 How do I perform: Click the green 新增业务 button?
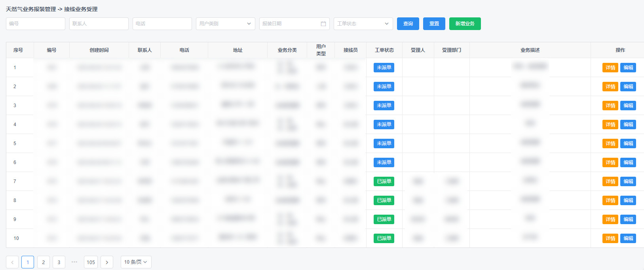click(x=465, y=24)
